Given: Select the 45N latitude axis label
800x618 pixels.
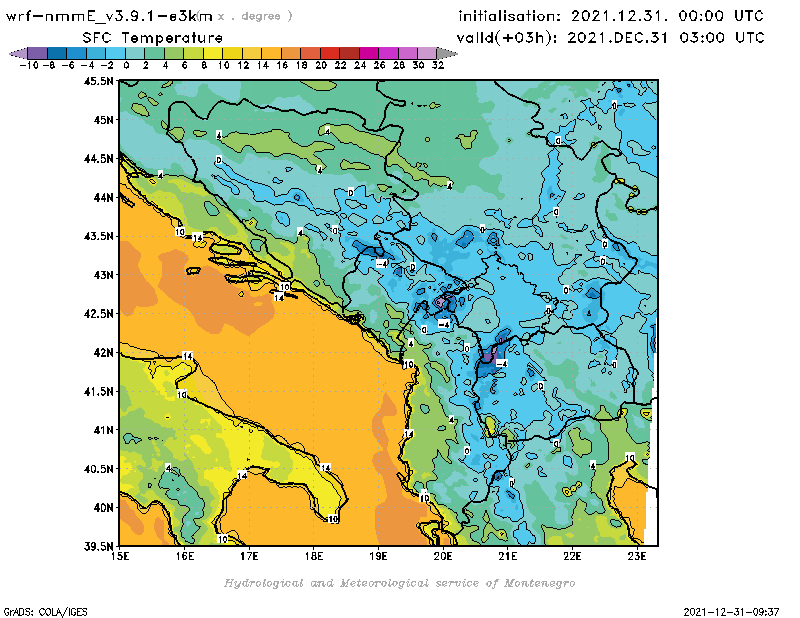Looking at the screenshot, I should pos(103,120).
